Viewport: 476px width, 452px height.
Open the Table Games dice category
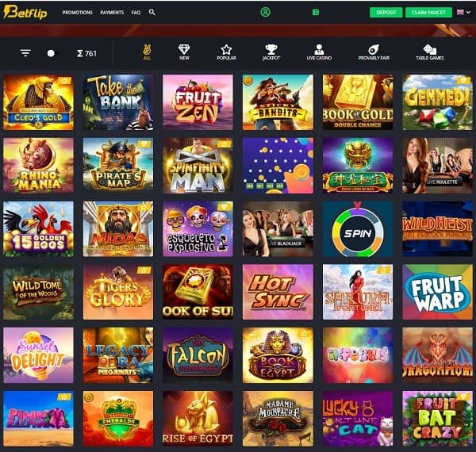pyautogui.click(x=430, y=52)
